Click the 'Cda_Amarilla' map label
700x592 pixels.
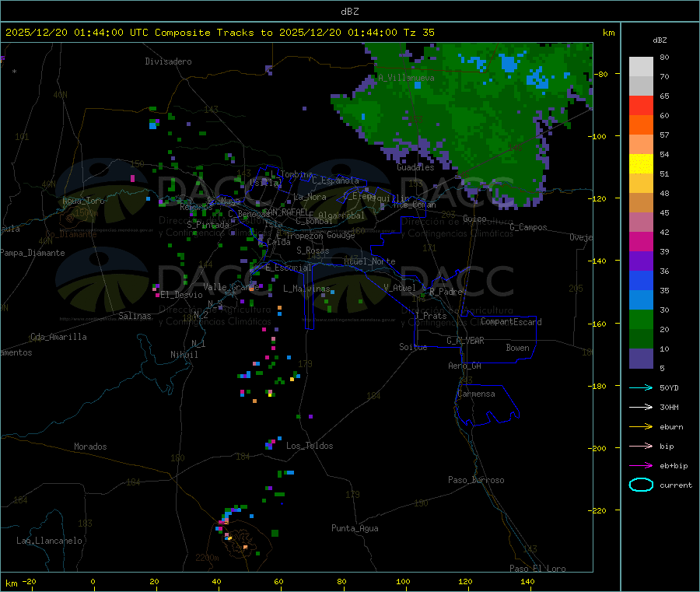pyautogui.click(x=58, y=337)
